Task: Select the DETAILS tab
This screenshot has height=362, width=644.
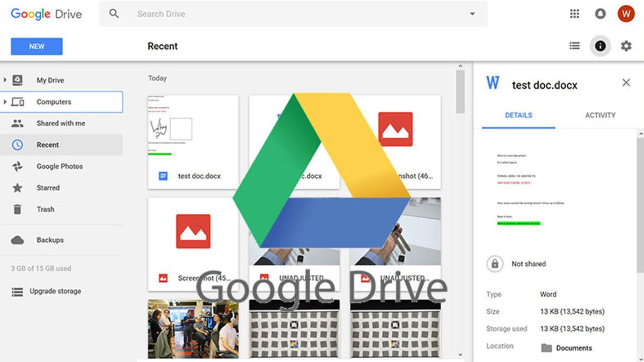Action: pyautogui.click(x=518, y=115)
